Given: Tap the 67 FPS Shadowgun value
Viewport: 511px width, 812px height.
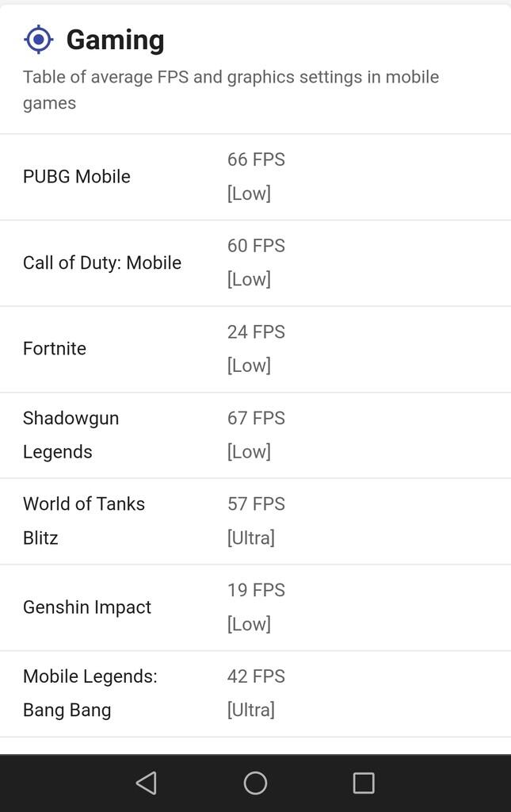Looking at the screenshot, I should tap(256, 418).
